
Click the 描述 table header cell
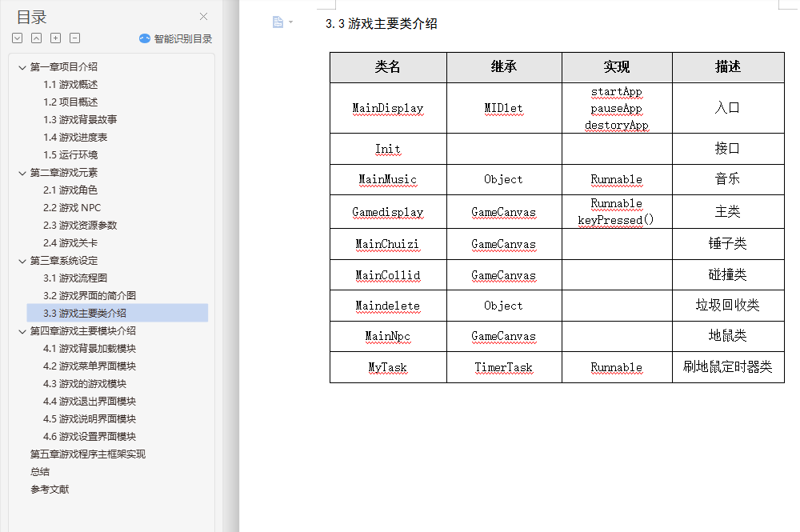coord(728,67)
